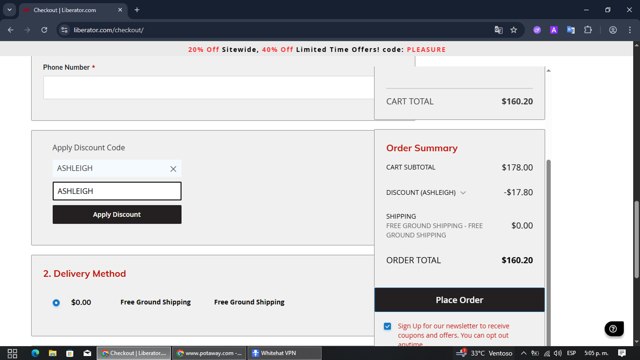This screenshot has width=640, height=360.
Task: Click the address bar URL
Action: point(109,30)
